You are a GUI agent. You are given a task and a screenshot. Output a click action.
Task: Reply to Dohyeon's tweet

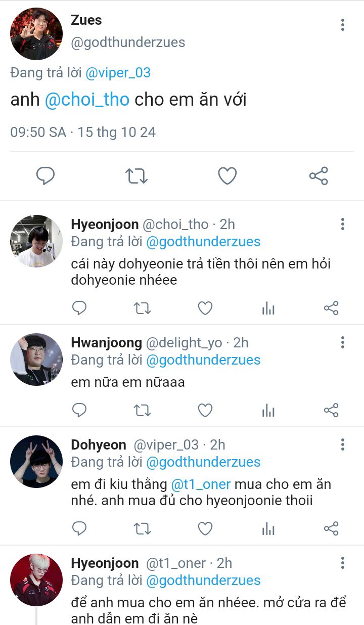[79, 529]
